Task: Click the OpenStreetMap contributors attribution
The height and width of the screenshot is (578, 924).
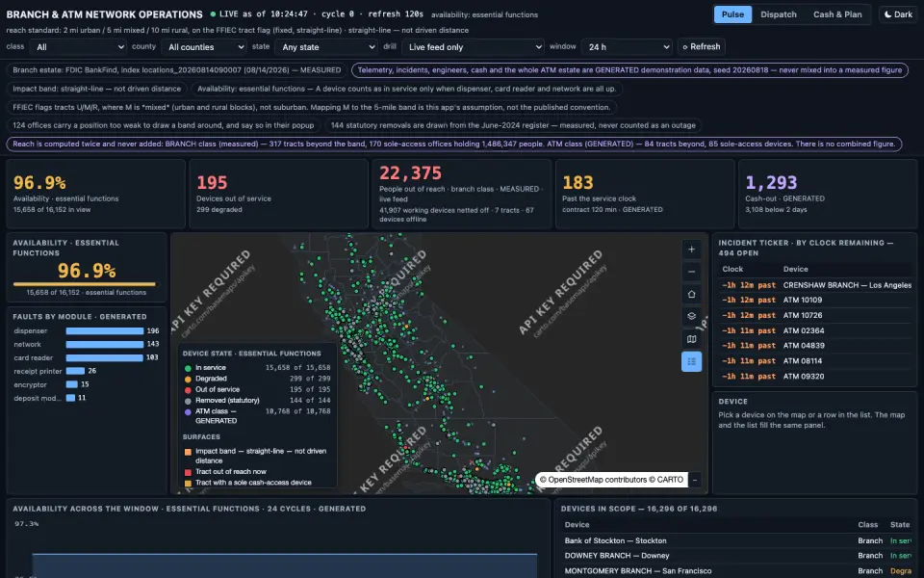Action: (x=612, y=480)
